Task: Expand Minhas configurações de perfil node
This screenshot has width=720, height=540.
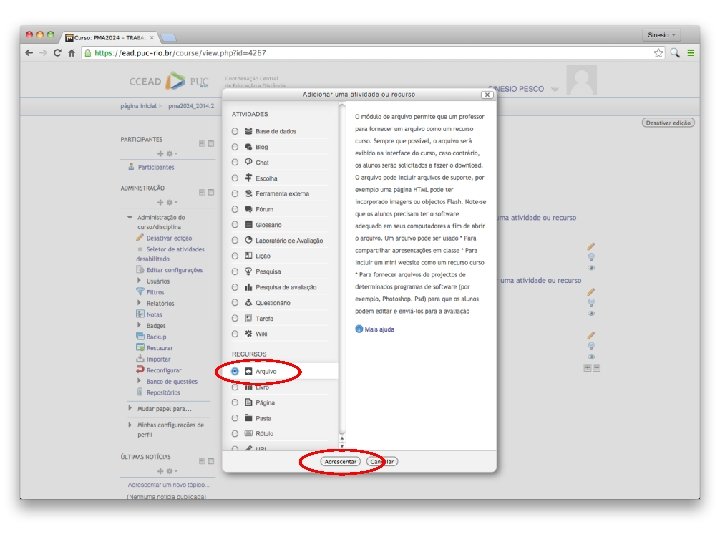Action: [x=130, y=424]
